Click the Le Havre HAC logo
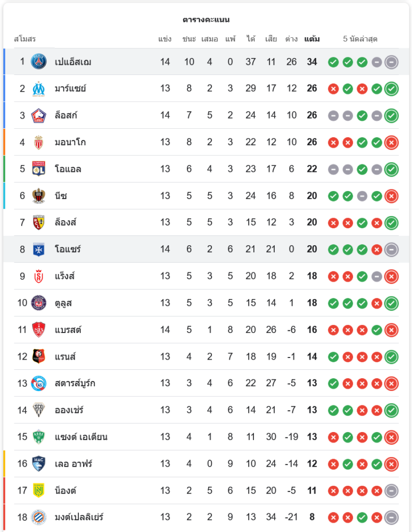Screen dimensions: 412x532 point(38,463)
